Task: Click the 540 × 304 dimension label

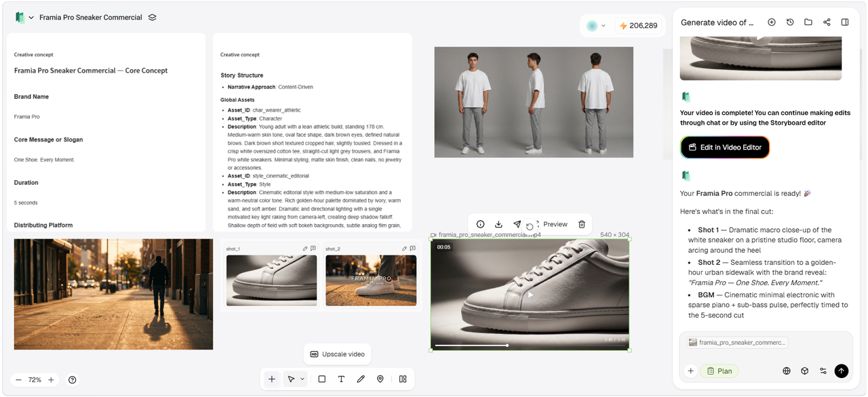Action: (614, 235)
